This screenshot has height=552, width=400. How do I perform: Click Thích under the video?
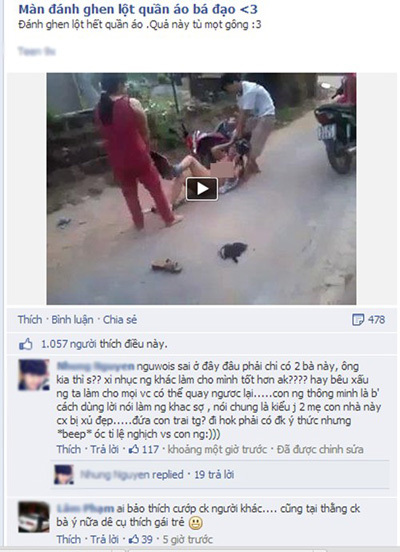coord(30,320)
